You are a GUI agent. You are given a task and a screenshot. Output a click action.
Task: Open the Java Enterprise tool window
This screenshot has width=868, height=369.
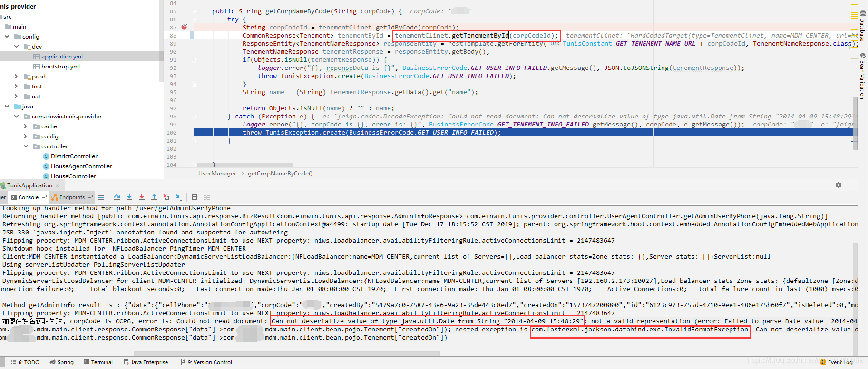tap(146, 362)
